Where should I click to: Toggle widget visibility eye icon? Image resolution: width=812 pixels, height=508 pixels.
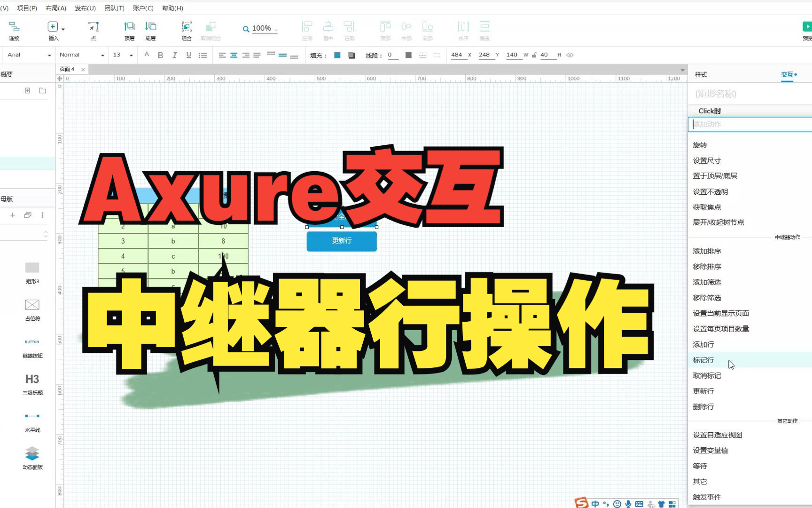(x=570, y=55)
